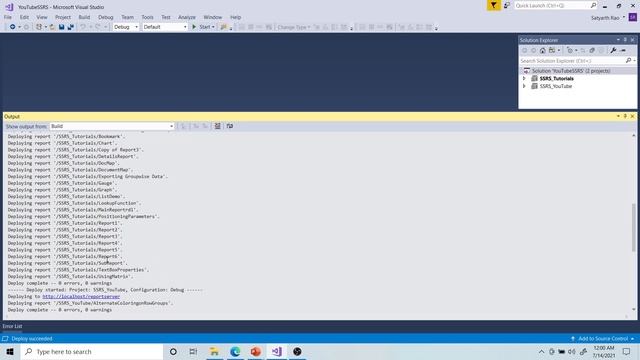This screenshot has height=360, width=640.
Task: Open the Analyze menu
Action: point(187,17)
